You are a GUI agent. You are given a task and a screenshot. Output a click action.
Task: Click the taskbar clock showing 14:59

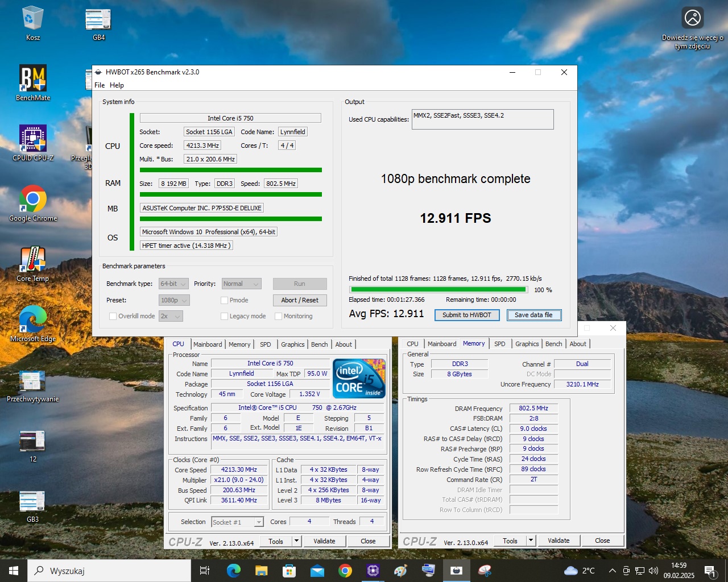pyautogui.click(x=679, y=571)
